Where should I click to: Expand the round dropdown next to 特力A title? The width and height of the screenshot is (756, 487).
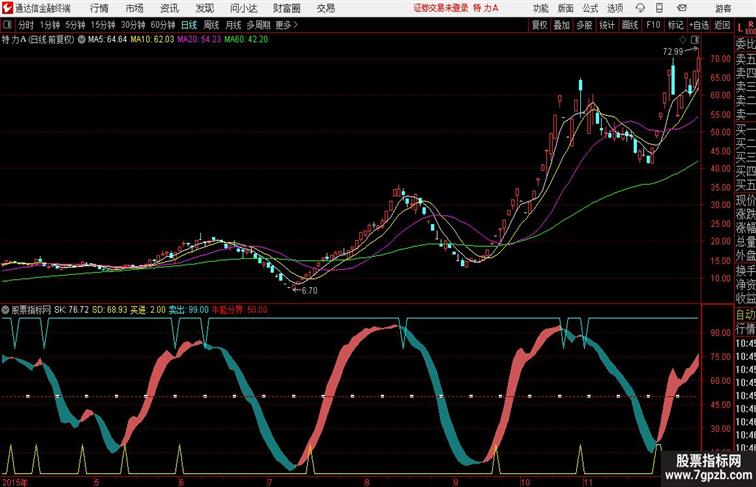[81, 40]
